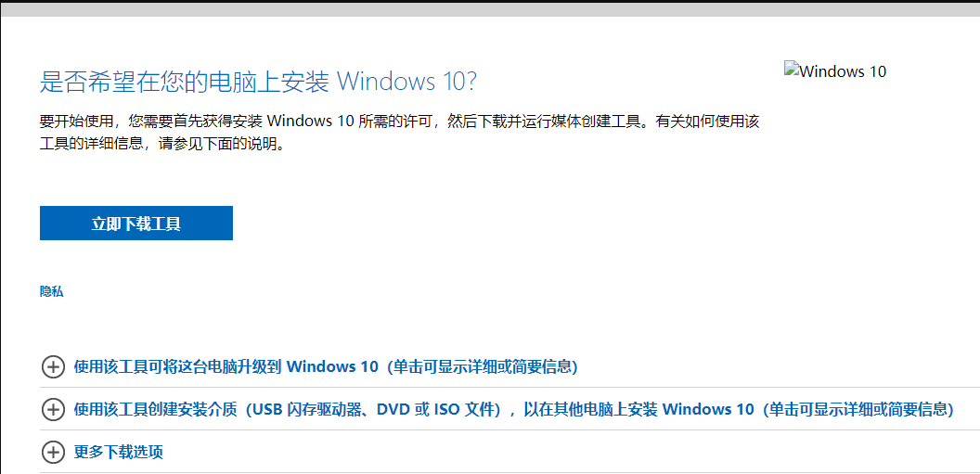Expand plus icon beside 升级到 Windows 10 row

53,366
